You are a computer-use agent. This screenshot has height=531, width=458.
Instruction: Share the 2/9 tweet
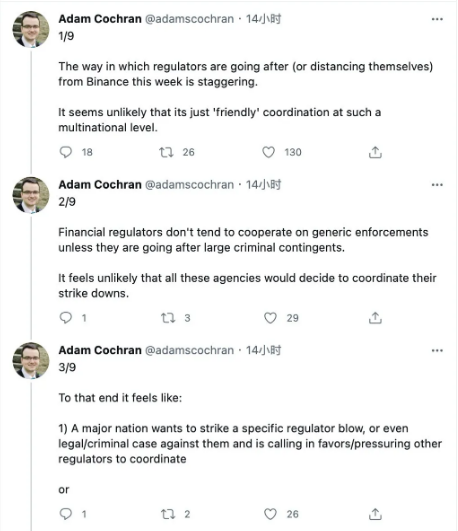375,318
